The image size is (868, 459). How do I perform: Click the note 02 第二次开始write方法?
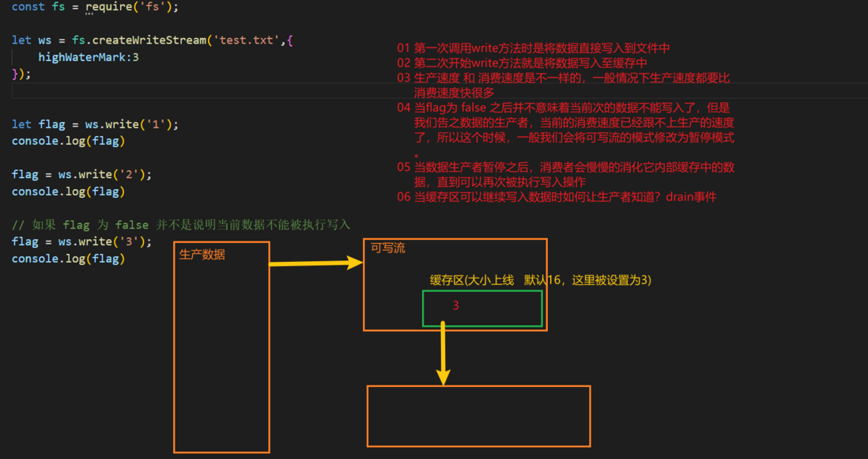pyautogui.click(x=522, y=63)
